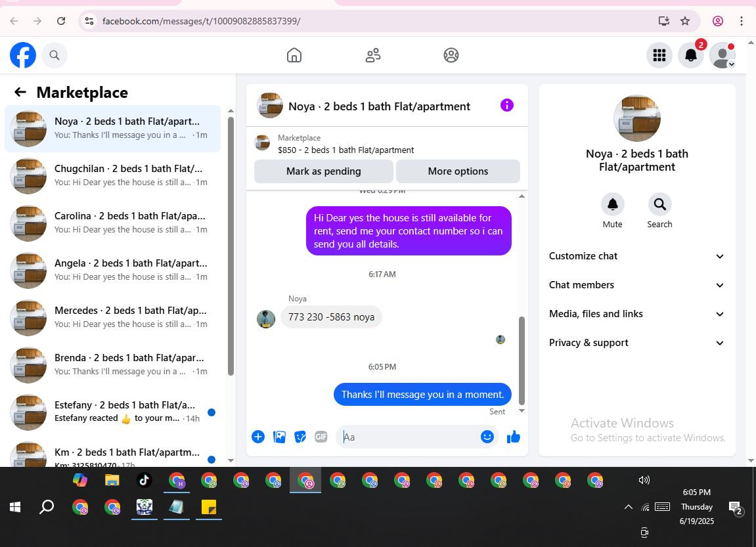Expand Media, files and links section

click(636, 314)
